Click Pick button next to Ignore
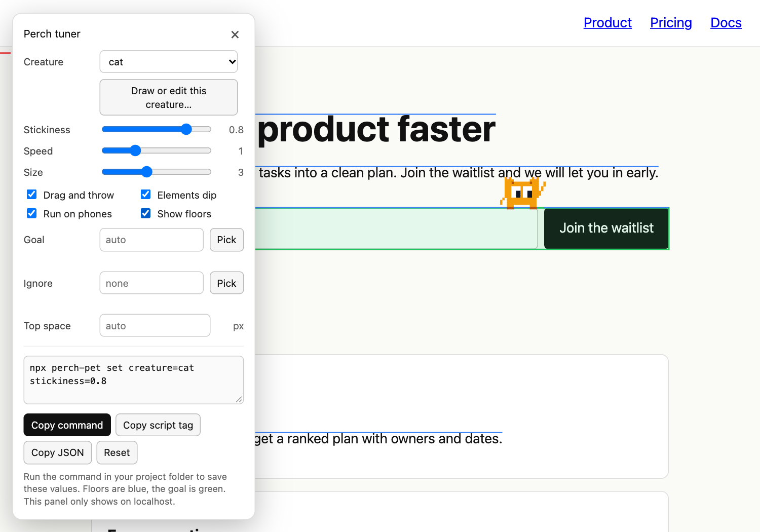The height and width of the screenshot is (532, 760). tap(226, 283)
